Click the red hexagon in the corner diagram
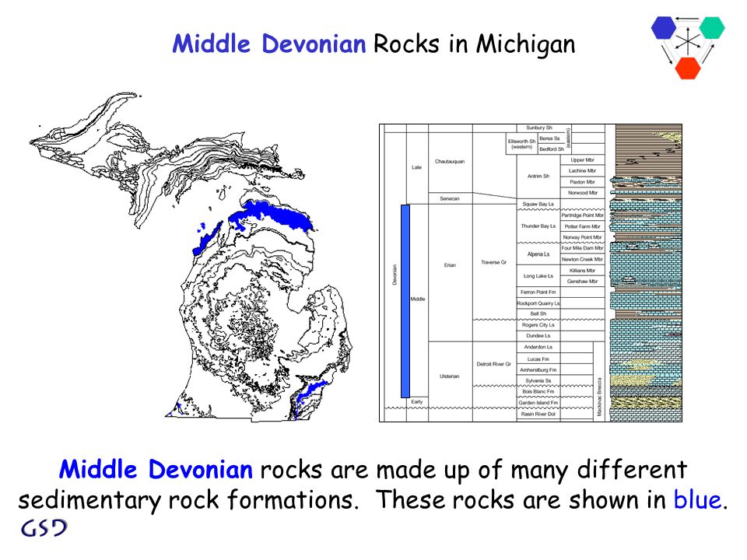747x560 pixels. [687, 68]
